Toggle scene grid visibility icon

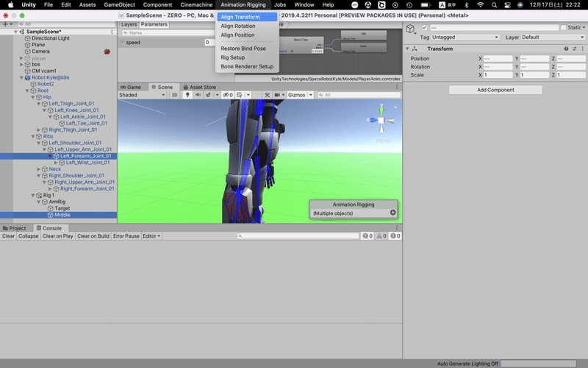point(240,95)
